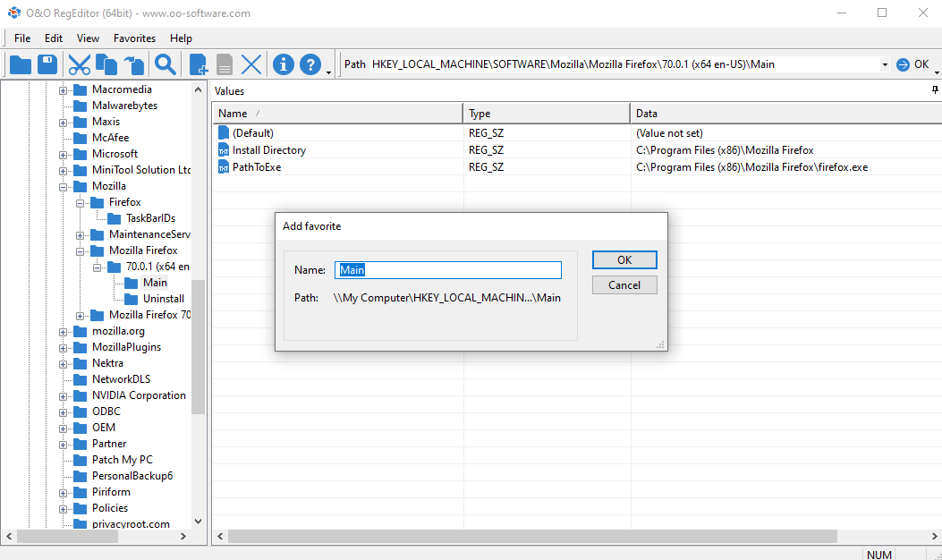Click values pane horizontal scrollbar thumb
The height and width of the screenshot is (560, 942).
point(532,536)
